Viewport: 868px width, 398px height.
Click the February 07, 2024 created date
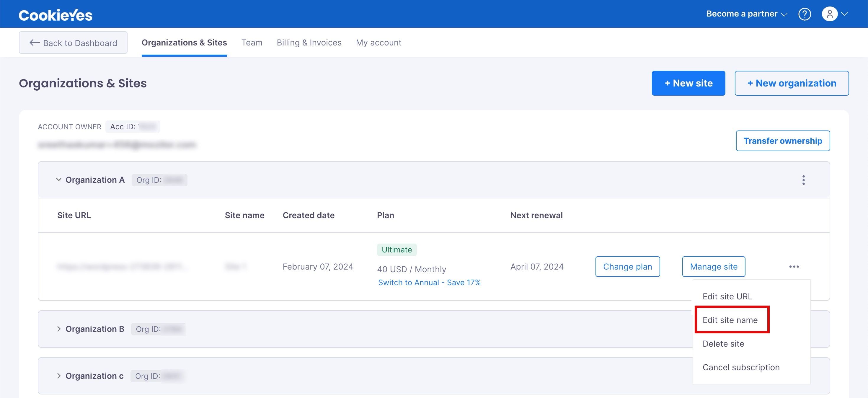point(318,267)
